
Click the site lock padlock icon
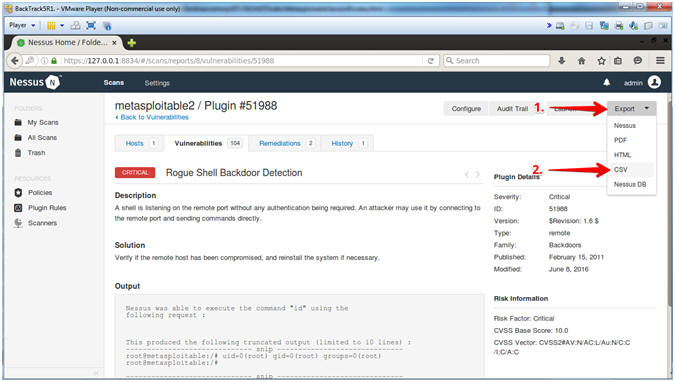tap(54, 61)
